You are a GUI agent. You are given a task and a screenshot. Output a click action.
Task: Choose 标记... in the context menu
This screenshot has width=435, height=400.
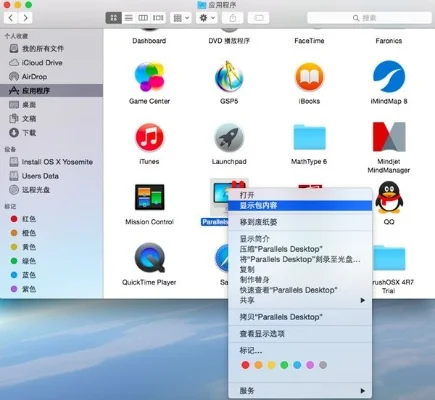point(300,351)
